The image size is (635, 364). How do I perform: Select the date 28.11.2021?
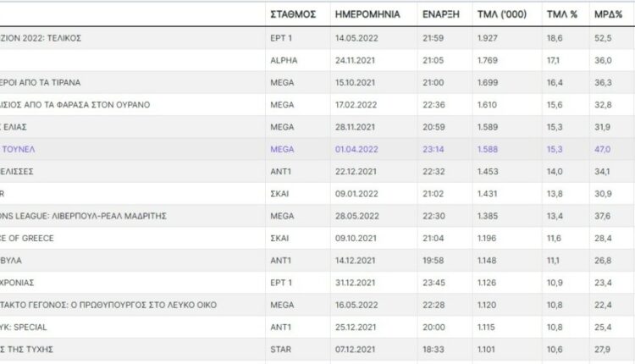[355, 127]
